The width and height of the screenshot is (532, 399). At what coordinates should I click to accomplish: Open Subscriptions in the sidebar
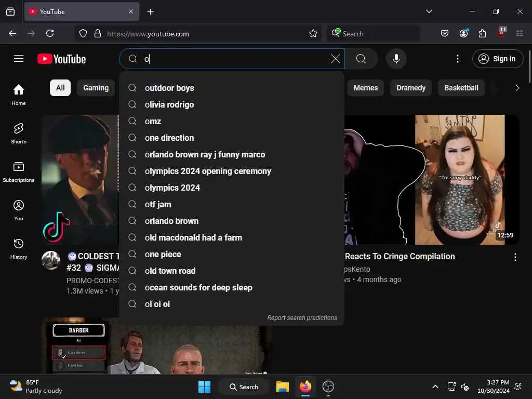click(x=19, y=172)
